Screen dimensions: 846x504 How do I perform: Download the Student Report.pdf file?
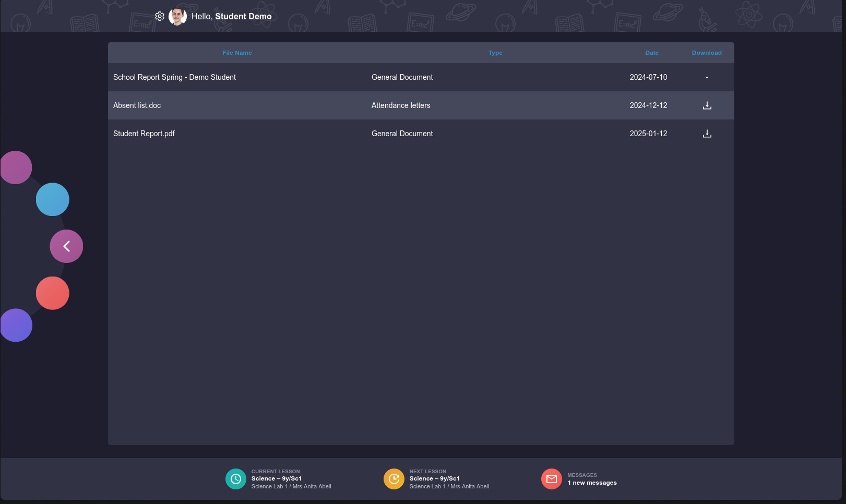point(707,134)
